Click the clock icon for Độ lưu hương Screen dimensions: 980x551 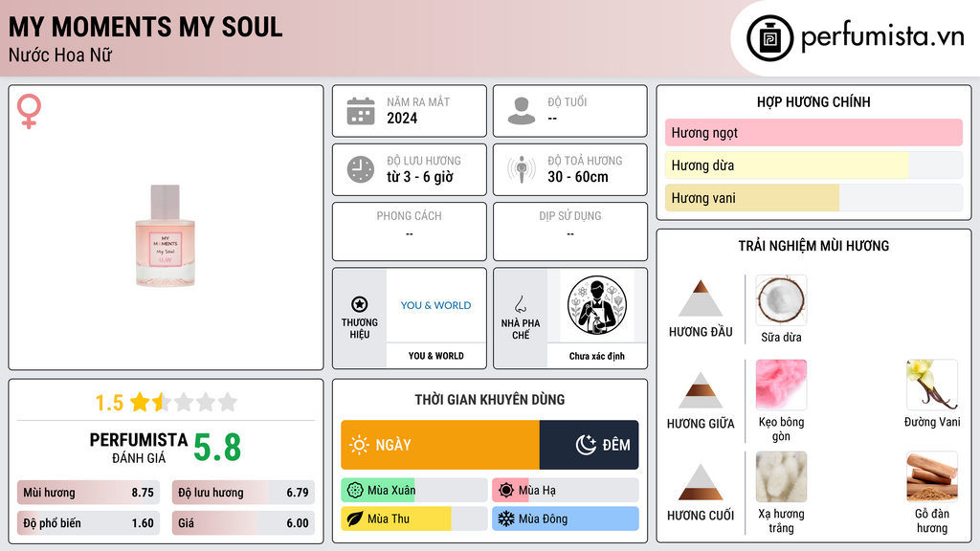(361, 169)
